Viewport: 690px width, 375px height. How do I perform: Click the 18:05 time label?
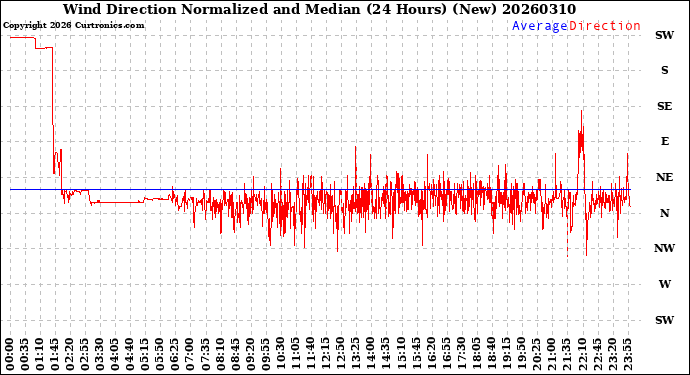tap(477, 355)
